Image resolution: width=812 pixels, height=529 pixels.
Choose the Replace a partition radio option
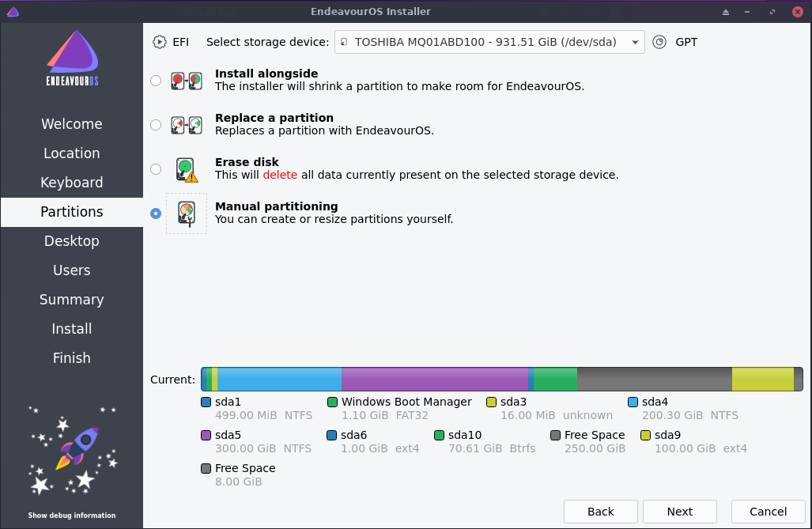click(x=156, y=125)
